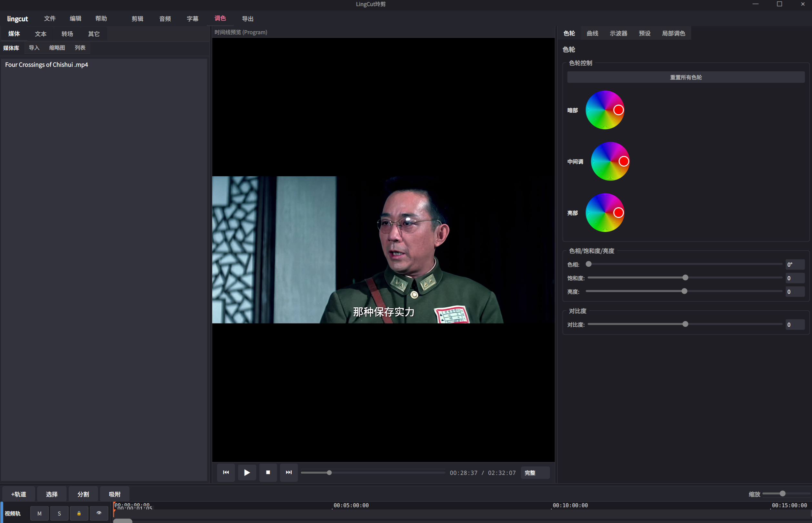Mute the video track with M button
Screen dimensions: 812x523
click(39, 514)
